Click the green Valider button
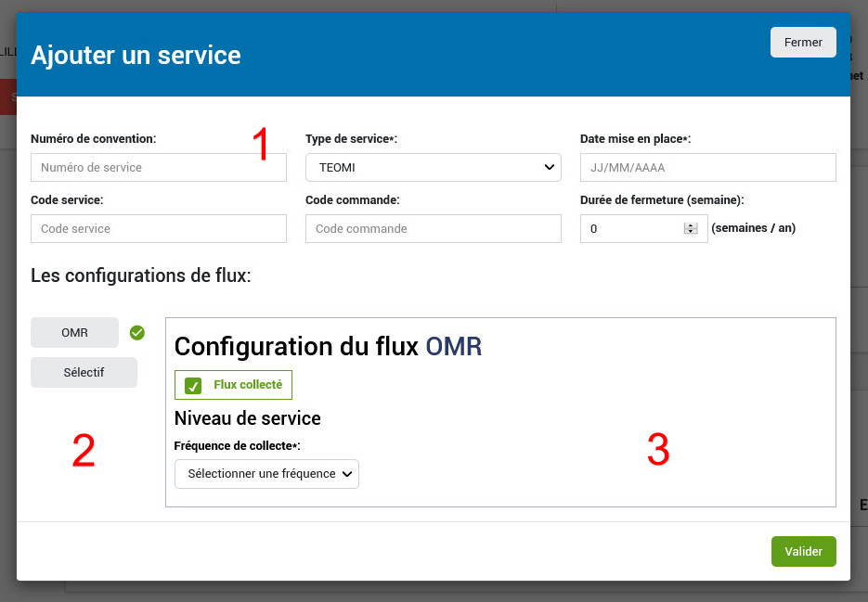Viewport: 868px width, 602px height. pyautogui.click(x=803, y=551)
